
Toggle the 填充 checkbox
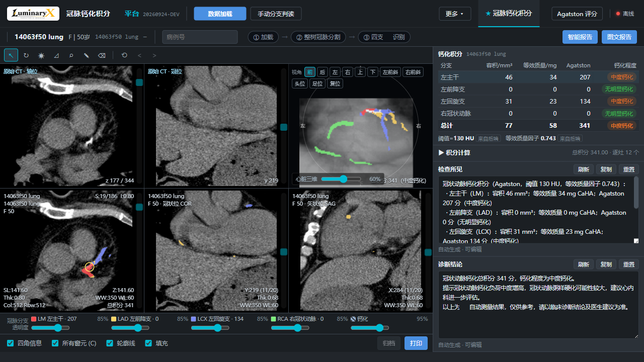coord(148,343)
